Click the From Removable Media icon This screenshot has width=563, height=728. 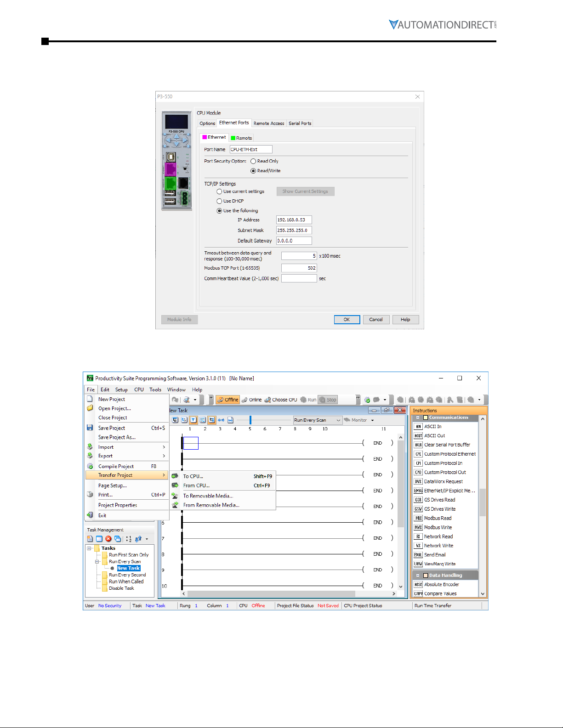click(x=175, y=505)
